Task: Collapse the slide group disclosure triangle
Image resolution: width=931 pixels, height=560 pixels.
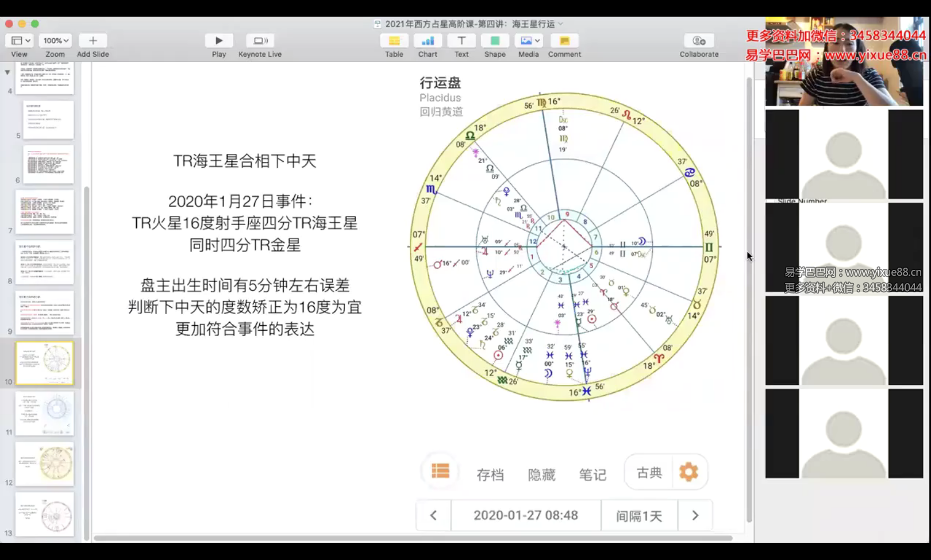Action: (x=7, y=72)
